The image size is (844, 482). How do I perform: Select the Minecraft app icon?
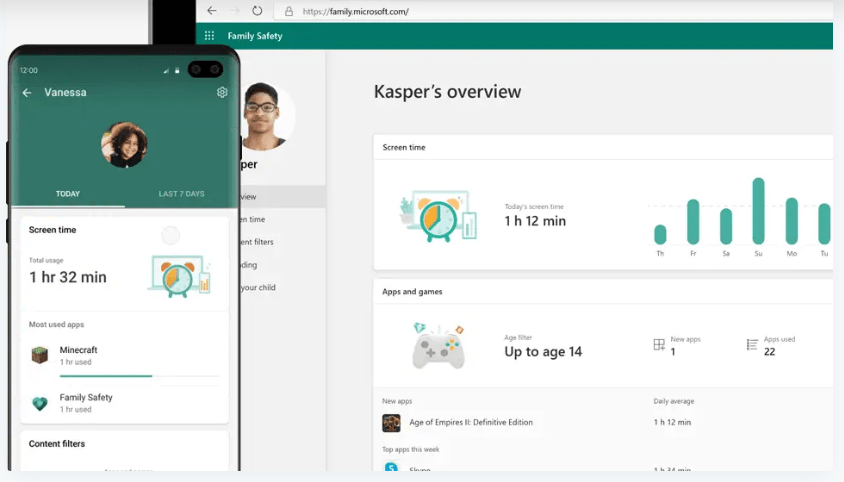(40, 355)
